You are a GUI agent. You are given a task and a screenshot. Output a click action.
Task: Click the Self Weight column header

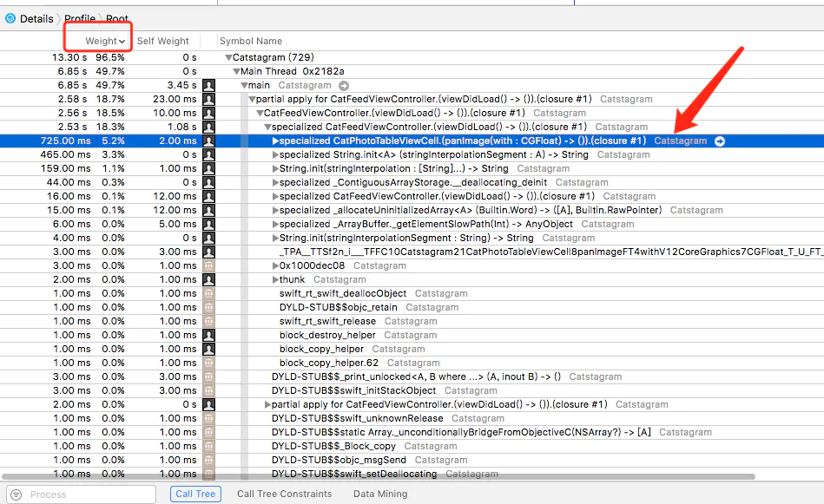click(163, 41)
